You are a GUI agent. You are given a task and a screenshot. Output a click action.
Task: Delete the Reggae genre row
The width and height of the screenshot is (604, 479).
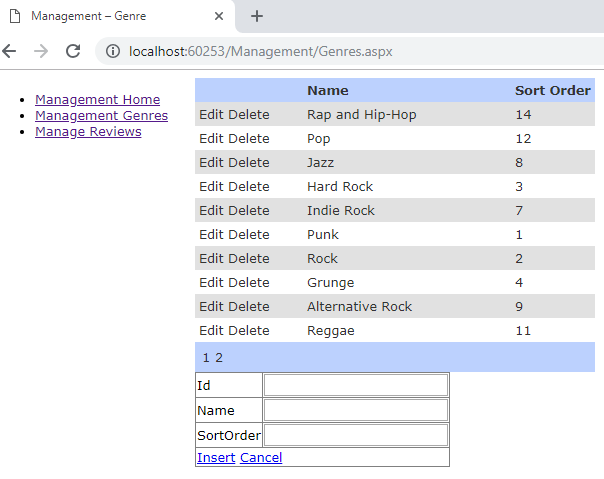coord(249,331)
